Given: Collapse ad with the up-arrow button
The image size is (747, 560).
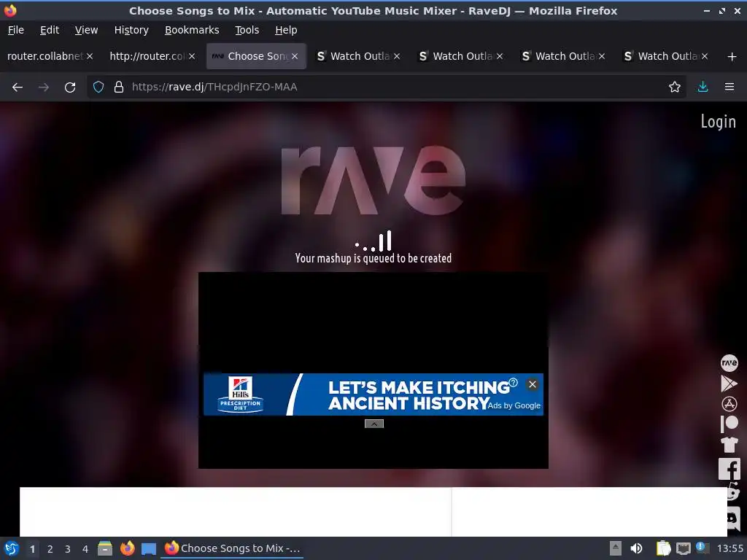Looking at the screenshot, I should 374,424.
